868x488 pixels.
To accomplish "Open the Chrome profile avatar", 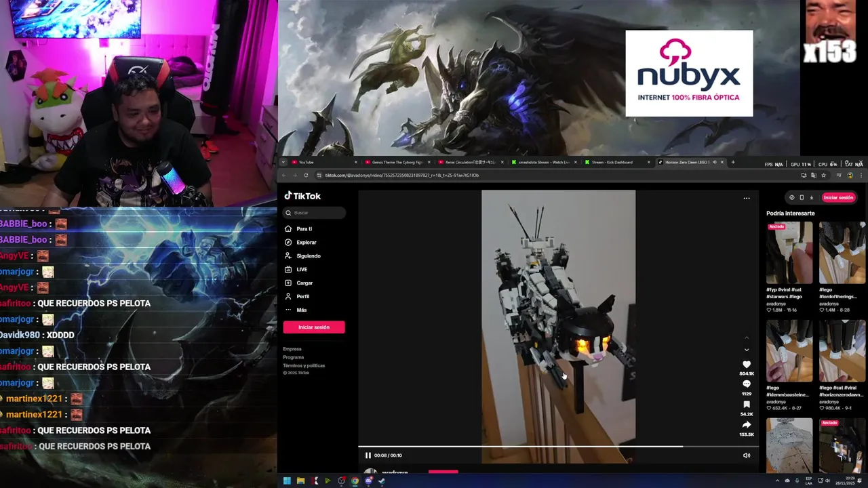I will (850, 176).
